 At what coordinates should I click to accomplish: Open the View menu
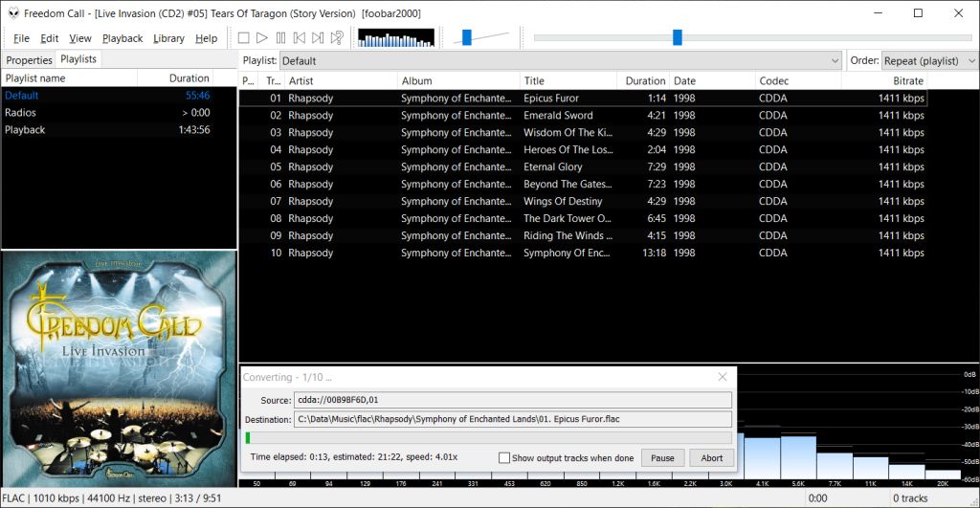[80, 38]
